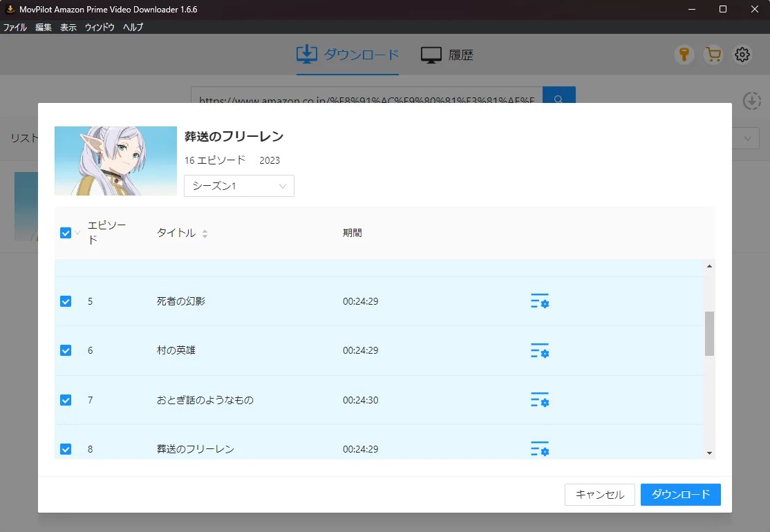Screen dimensions: 770x532
Task: Open settings icon for episode 6
Action: point(539,351)
